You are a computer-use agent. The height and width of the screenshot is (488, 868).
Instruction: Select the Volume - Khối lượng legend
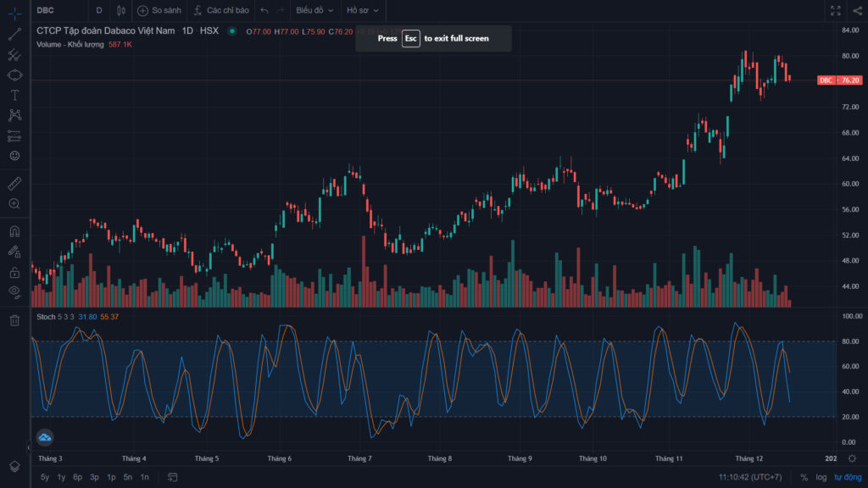(70, 44)
